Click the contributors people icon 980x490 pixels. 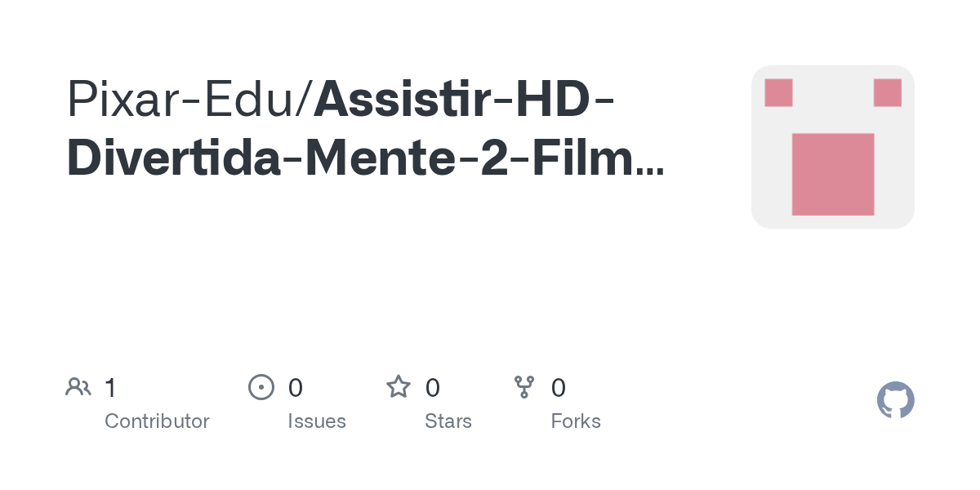pyautogui.click(x=78, y=387)
